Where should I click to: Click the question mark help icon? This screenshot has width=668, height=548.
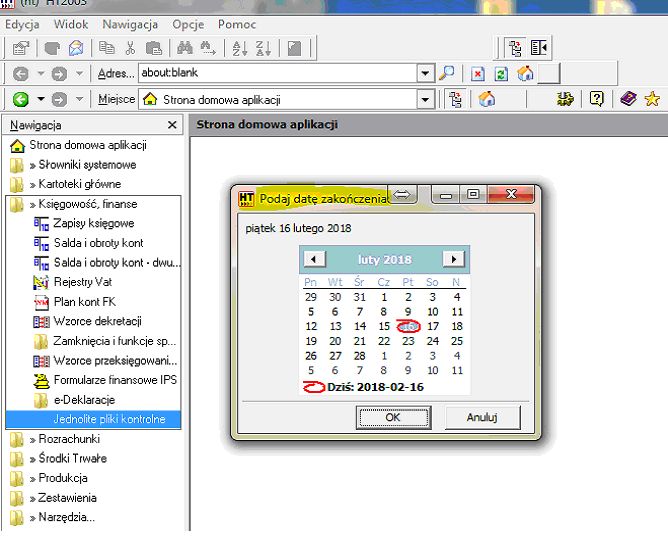point(596,99)
